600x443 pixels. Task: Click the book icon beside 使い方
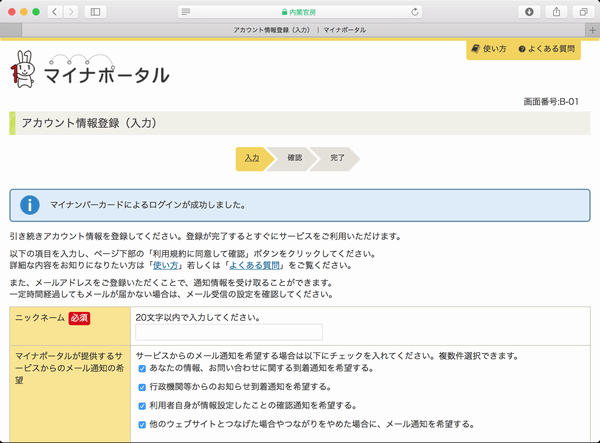tap(475, 49)
